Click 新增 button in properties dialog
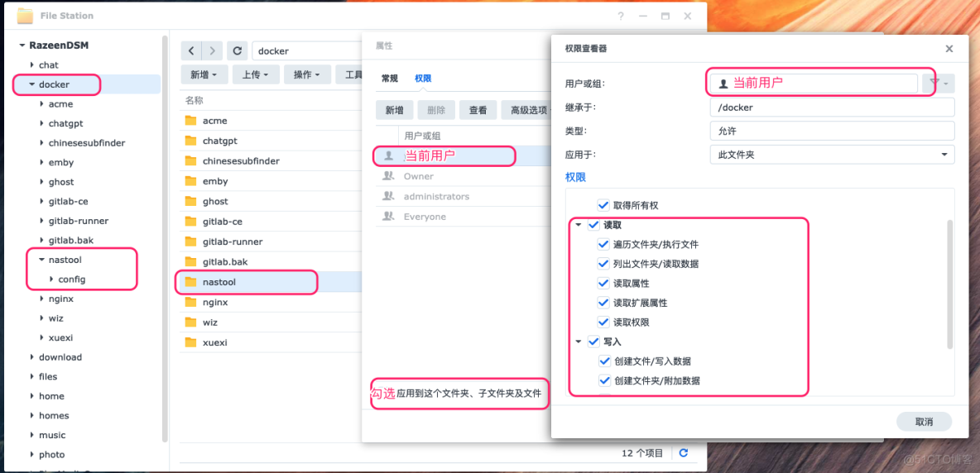 point(394,111)
